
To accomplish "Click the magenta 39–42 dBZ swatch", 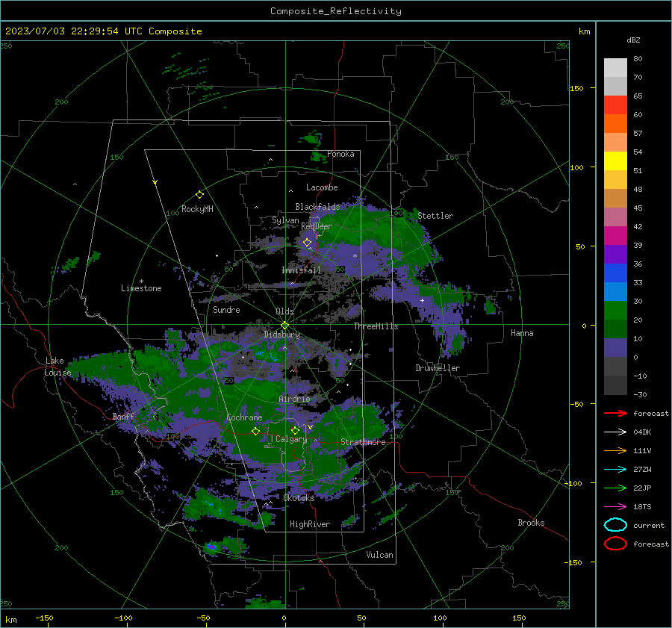I will click(x=615, y=236).
